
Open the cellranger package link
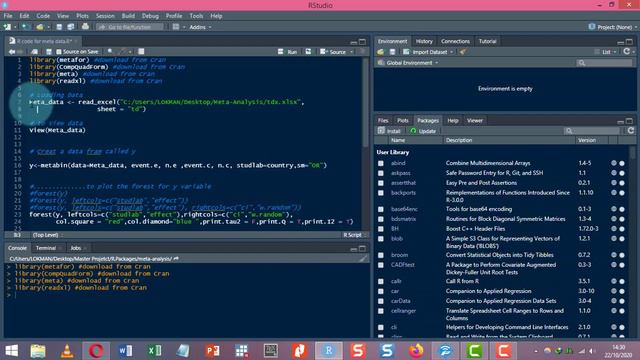tap(403, 311)
